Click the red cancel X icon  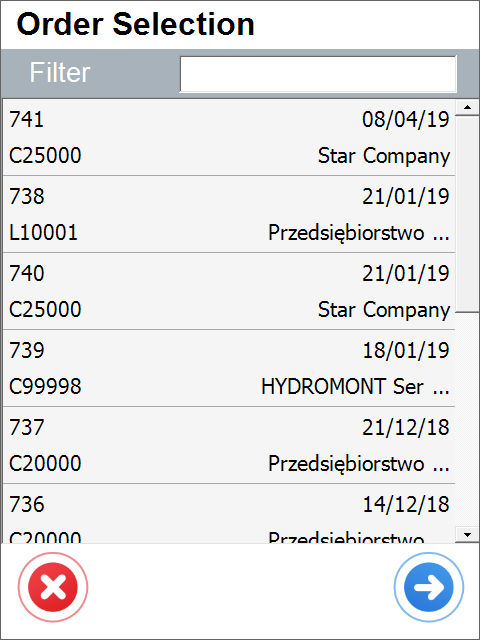(53, 587)
